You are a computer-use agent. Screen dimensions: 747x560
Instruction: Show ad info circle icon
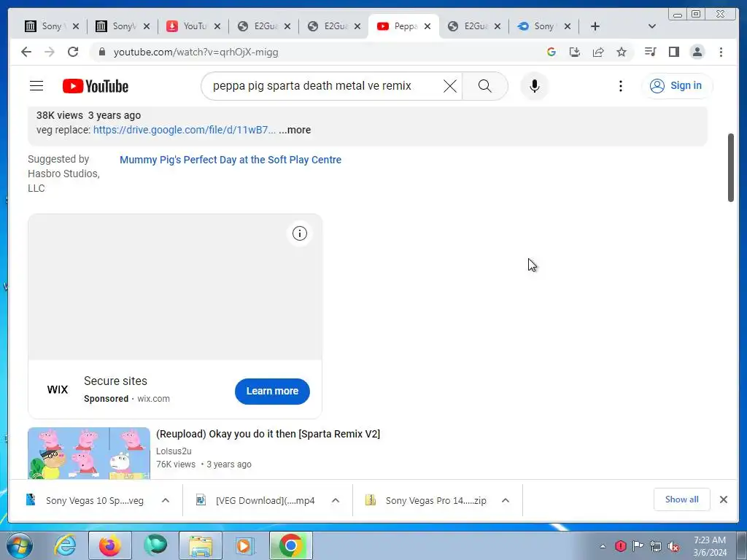click(300, 233)
